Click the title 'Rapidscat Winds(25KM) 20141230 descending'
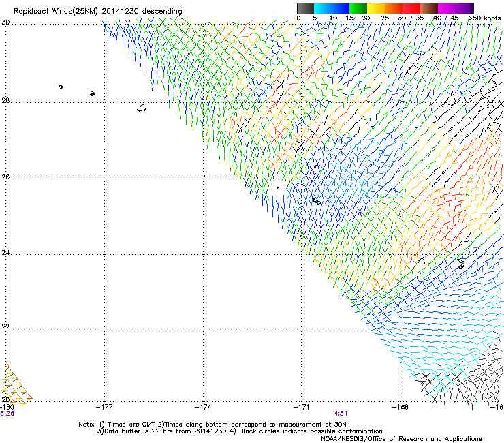 point(97,12)
